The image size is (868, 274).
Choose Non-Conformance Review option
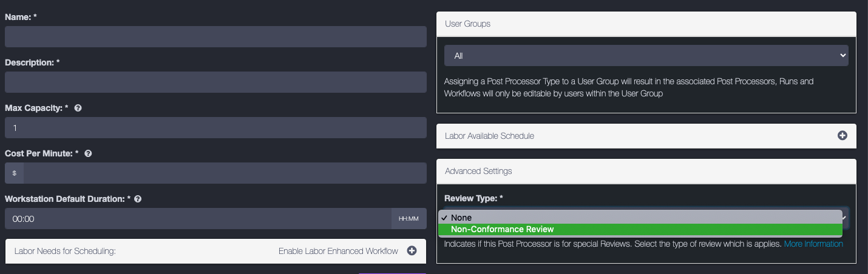(x=502, y=229)
